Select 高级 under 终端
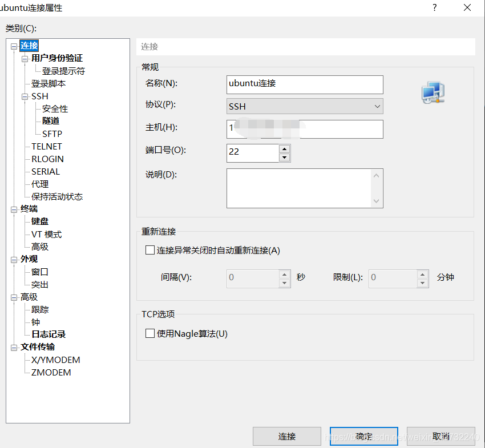 coord(40,247)
